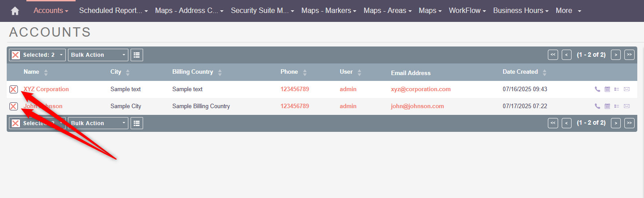The image size is (644, 198).
Task: Email john@johnson.com
Action: (x=417, y=106)
